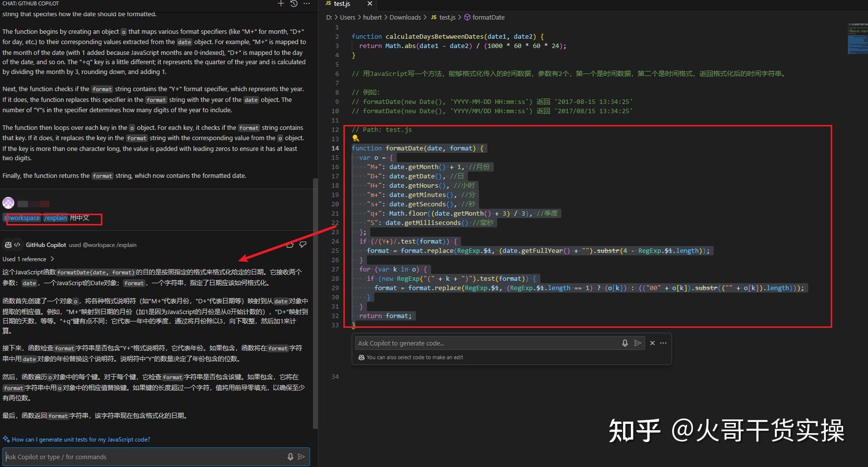Screen dimensions: 868x467
Task: Click formatDate symbol in the breadcrumb bar
Action: pyautogui.click(x=488, y=17)
